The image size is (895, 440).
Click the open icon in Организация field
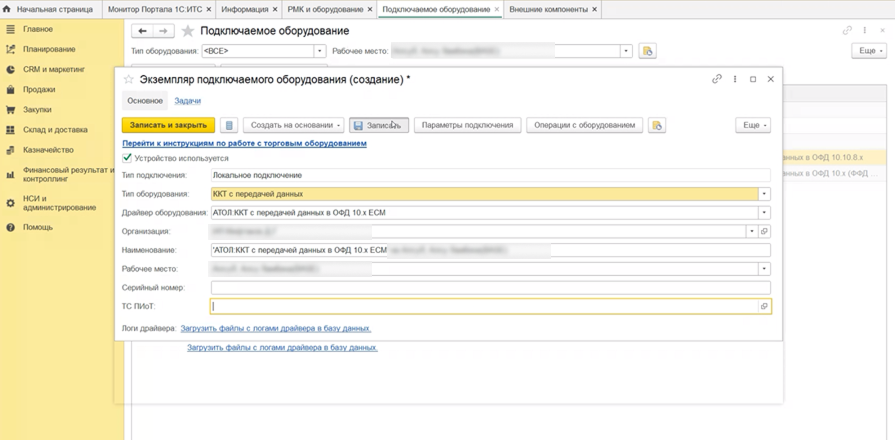(765, 231)
